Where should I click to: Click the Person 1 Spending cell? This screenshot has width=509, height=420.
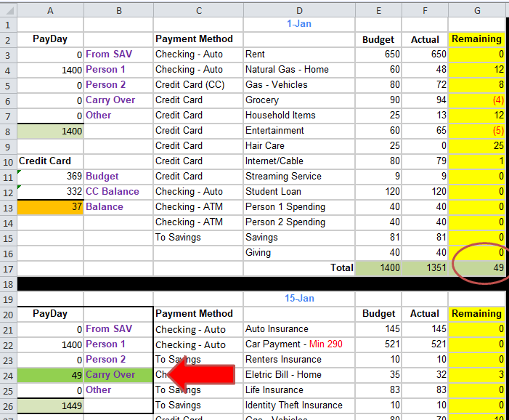pyautogui.click(x=299, y=207)
